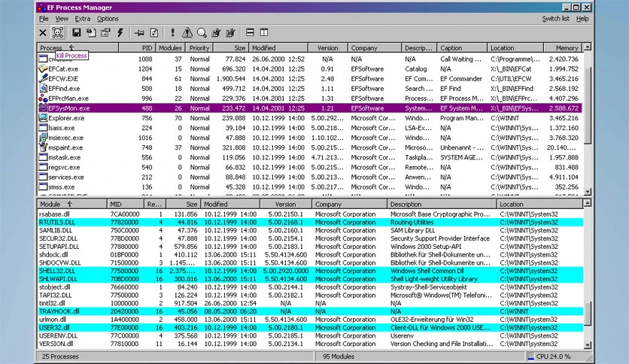Open the Options menu
629x364 pixels.
pos(108,19)
